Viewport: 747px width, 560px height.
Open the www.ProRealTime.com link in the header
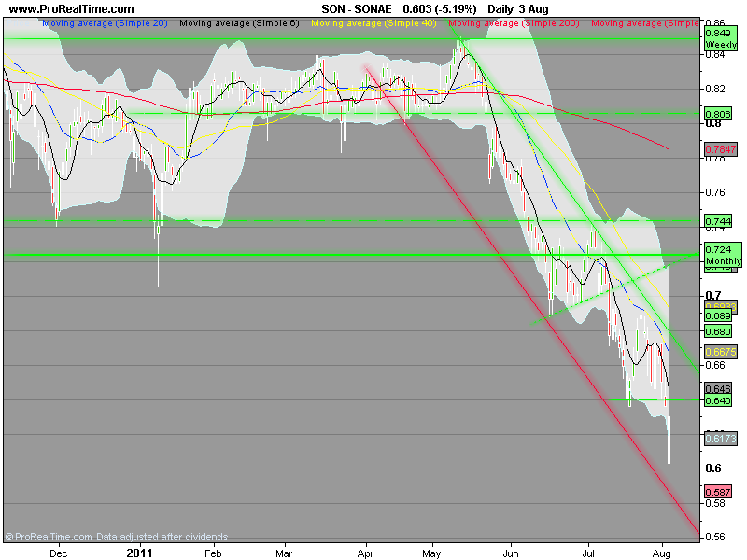(x=72, y=9)
